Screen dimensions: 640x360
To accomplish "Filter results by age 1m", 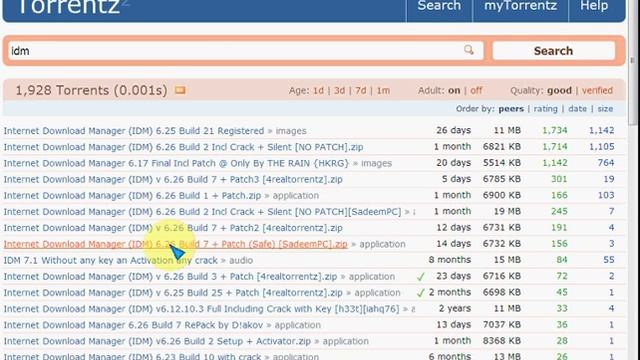I will 383,91.
